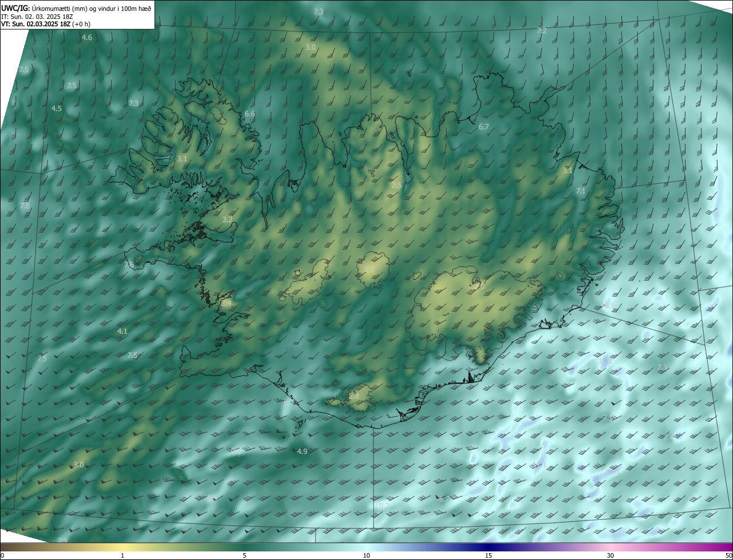
Task: Click the 7.6 value label on the map
Action: (129, 265)
